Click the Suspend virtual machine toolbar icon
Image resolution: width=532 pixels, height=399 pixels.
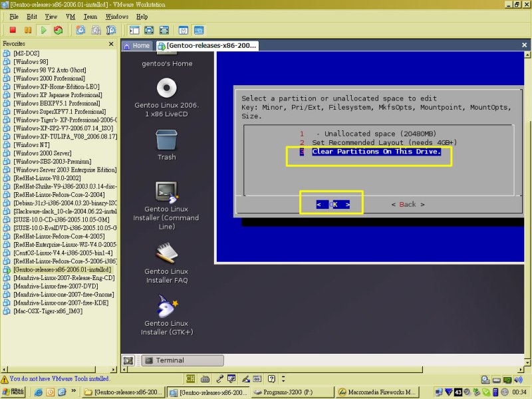tap(28, 30)
